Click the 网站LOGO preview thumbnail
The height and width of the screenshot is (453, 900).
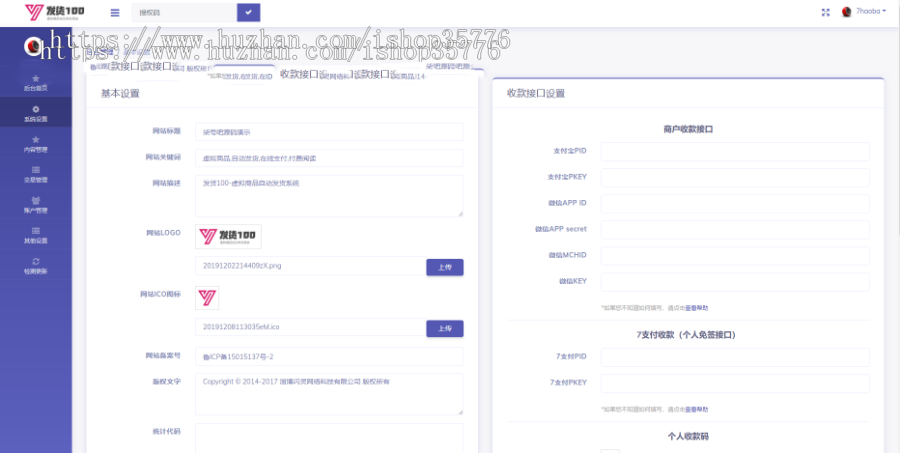229,237
